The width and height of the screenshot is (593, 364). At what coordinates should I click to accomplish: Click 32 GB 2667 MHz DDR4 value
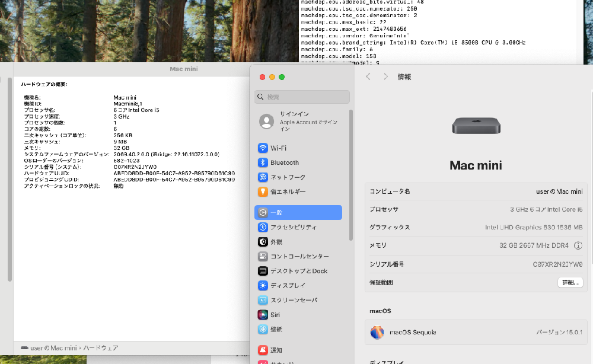coord(534,245)
